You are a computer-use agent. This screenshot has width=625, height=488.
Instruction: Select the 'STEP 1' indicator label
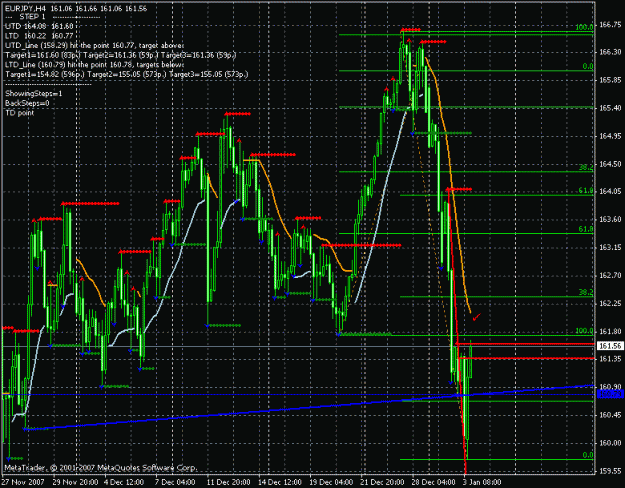[x=32, y=17]
